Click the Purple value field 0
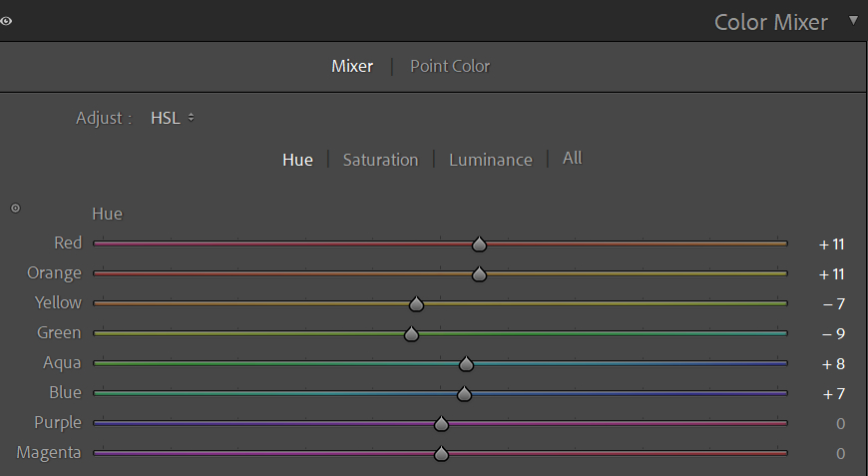868x476 pixels. pos(840,424)
